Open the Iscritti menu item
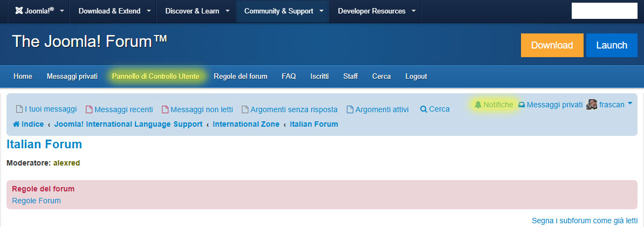Image resolution: width=644 pixels, height=227 pixels. (x=319, y=77)
